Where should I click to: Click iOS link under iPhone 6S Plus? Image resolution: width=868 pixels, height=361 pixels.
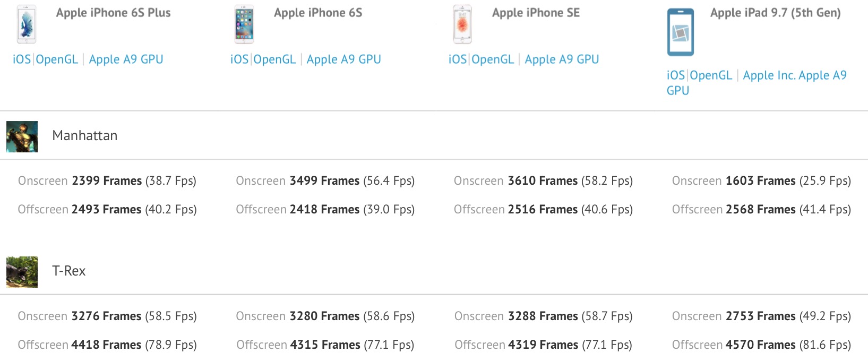22,59
